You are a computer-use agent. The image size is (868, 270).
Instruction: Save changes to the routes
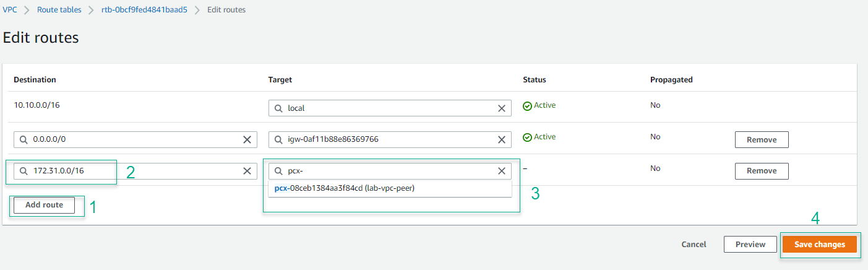[x=820, y=245]
